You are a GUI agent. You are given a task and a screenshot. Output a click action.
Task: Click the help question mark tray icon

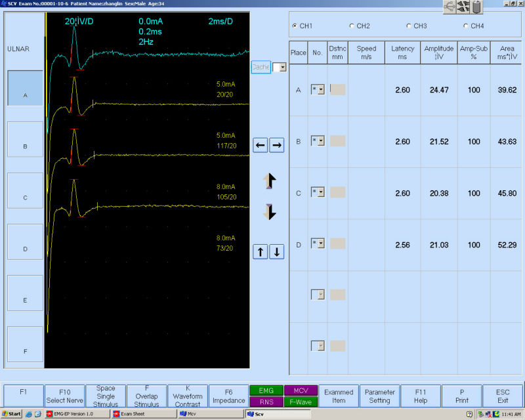coord(469,414)
